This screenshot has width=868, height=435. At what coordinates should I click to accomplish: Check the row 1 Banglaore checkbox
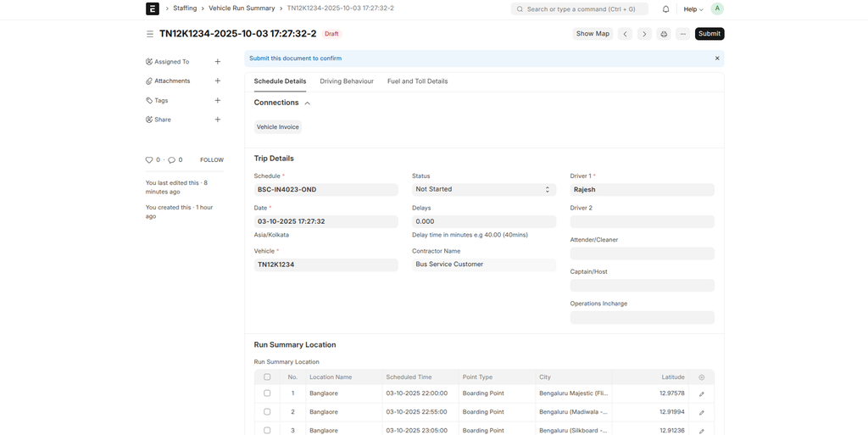pos(267,393)
